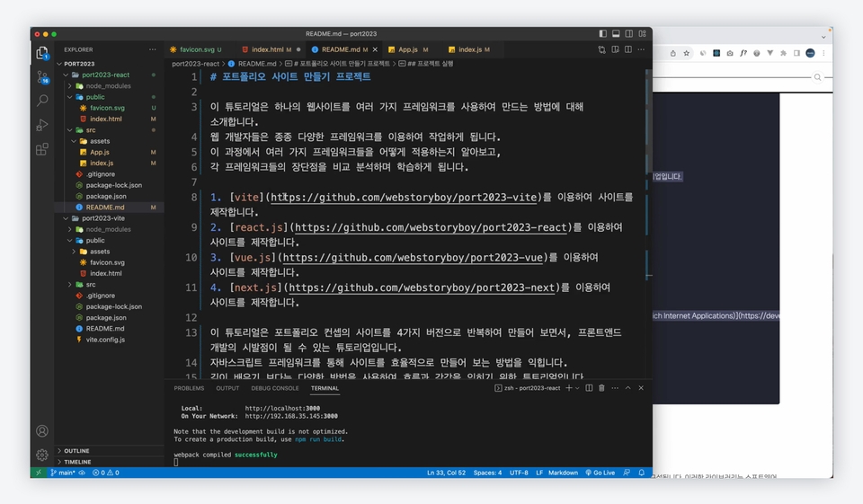Expand the OUTLINE section
Screen dimensions: 863x504
click(109, 451)
